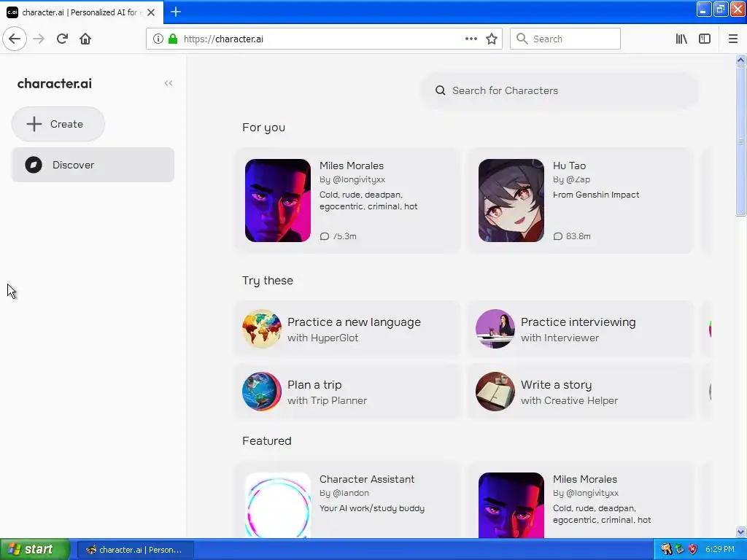Click the Trip Planner globe icon

[x=262, y=392]
